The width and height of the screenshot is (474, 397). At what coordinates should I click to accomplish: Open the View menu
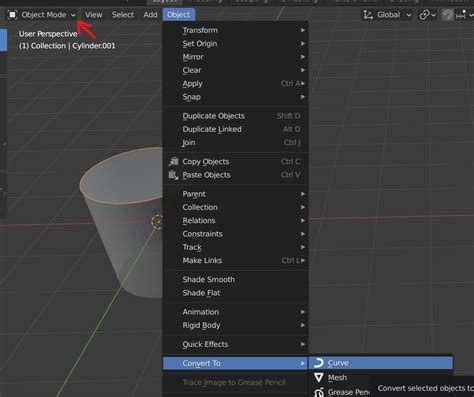(93, 15)
